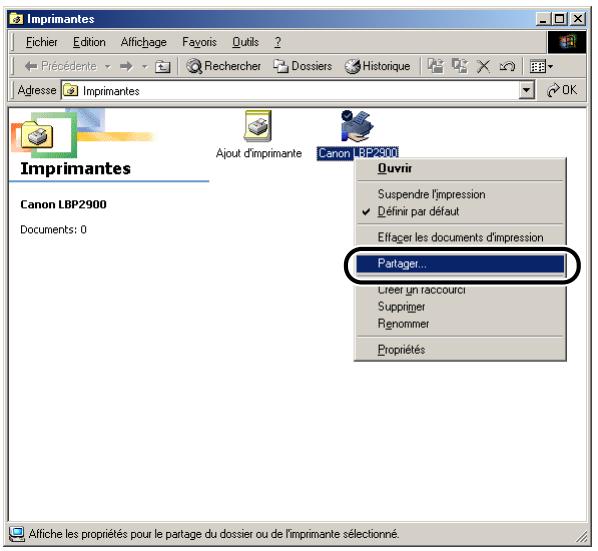This screenshot has width=598, height=551.
Task: Click the "Documents: 0" text
Action: tap(53, 230)
